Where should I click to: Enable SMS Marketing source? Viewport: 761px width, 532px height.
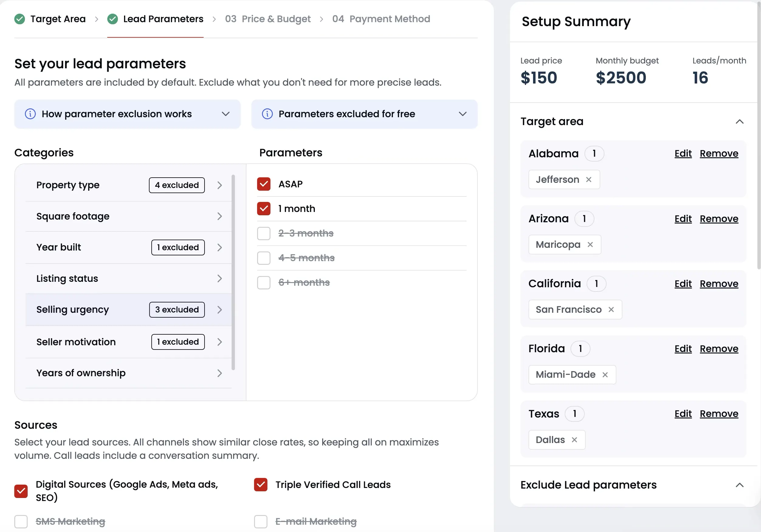(x=21, y=521)
